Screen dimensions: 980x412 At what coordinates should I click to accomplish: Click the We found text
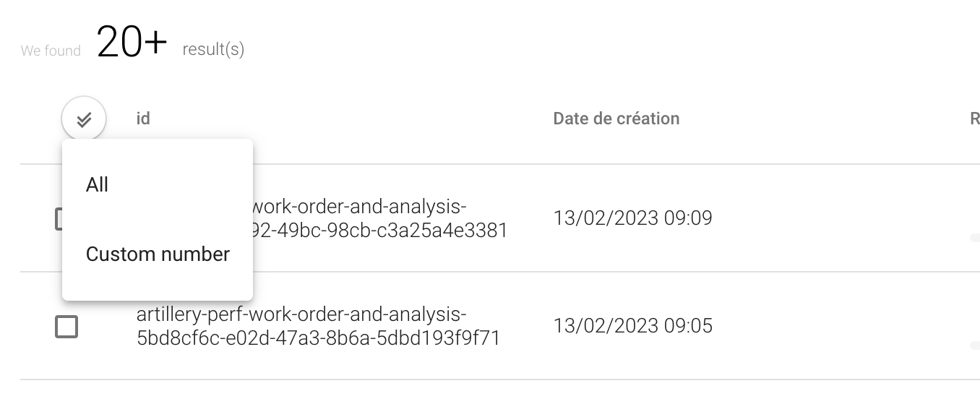pos(51,51)
